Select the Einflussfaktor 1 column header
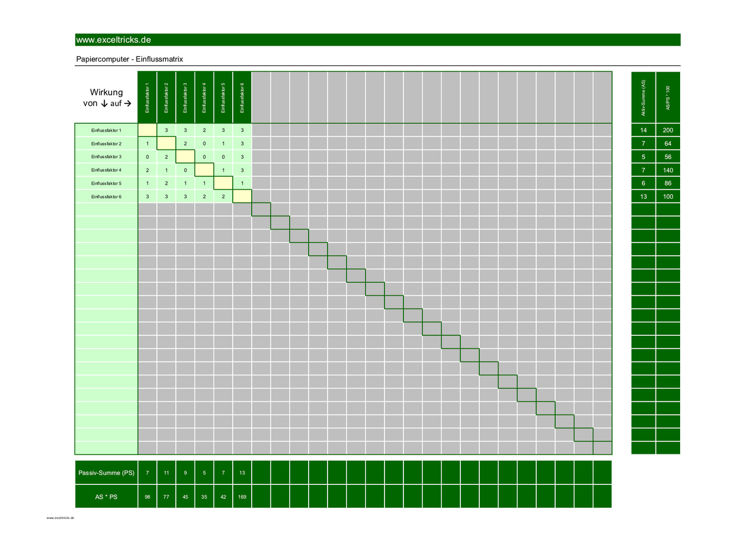The image size is (756, 534). [x=148, y=98]
